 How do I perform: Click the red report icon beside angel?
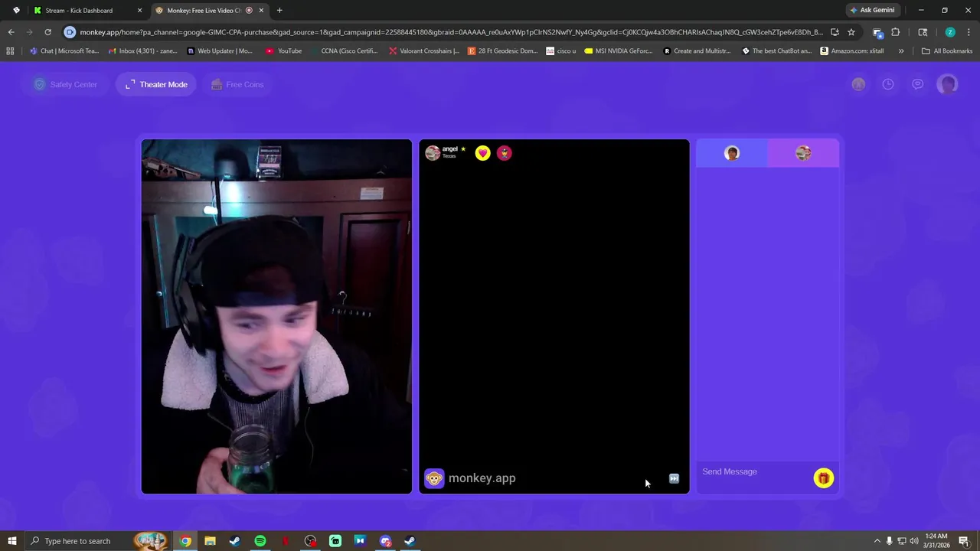(504, 153)
